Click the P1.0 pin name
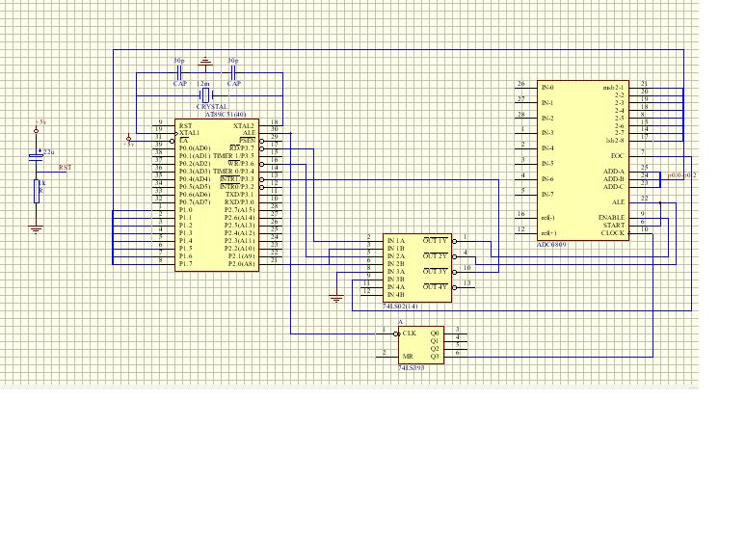Image resolution: width=746 pixels, height=560 pixels. (x=186, y=210)
